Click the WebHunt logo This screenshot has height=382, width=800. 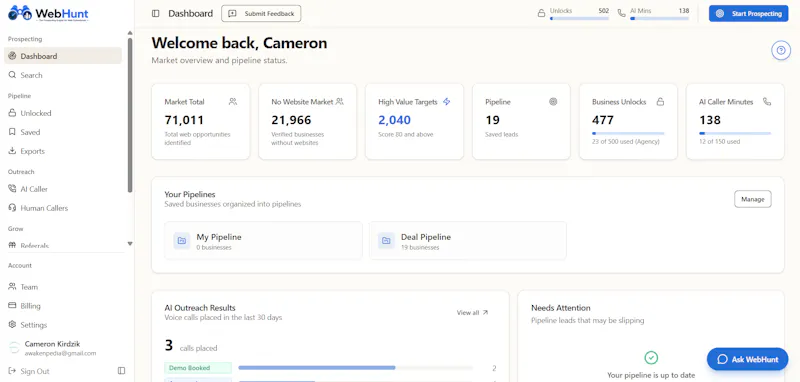(48, 13)
